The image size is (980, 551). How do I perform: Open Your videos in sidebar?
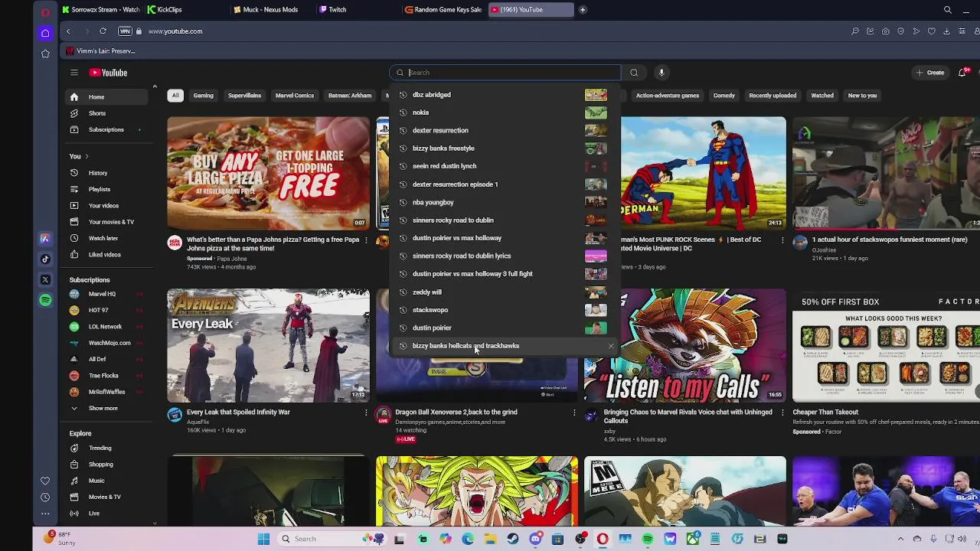point(106,205)
